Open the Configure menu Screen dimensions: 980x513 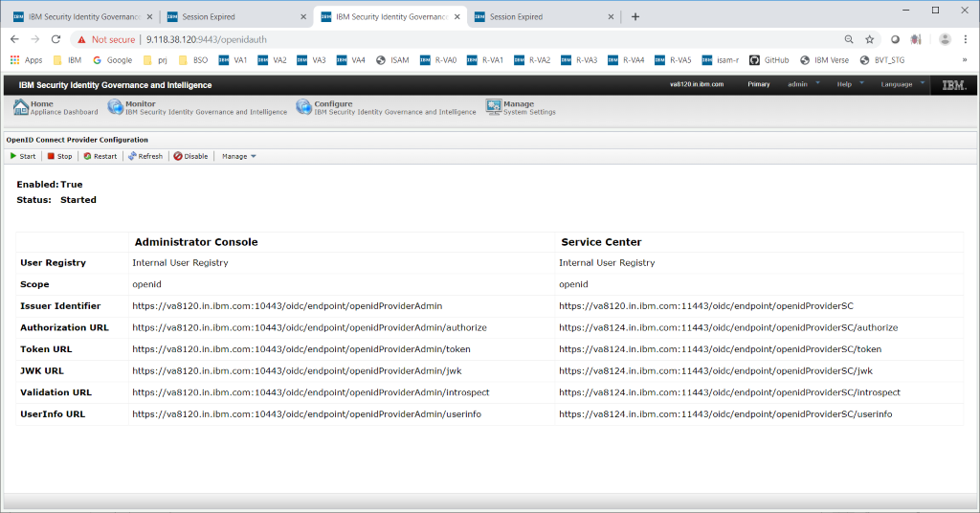[x=387, y=107]
